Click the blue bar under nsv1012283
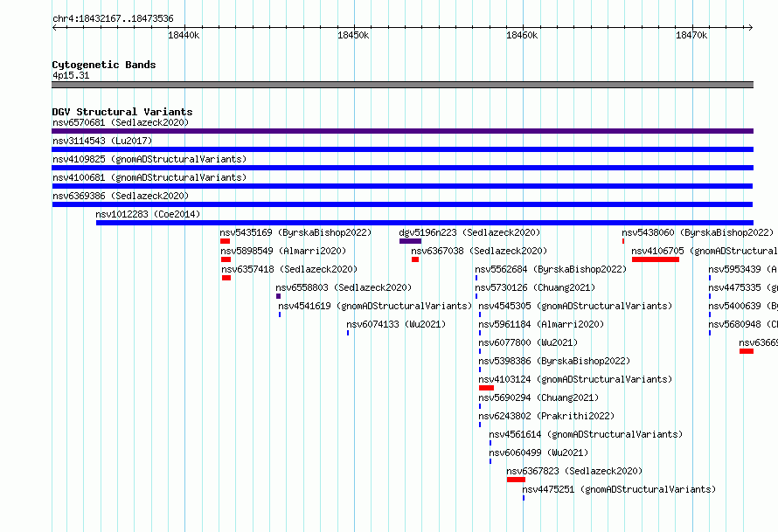Viewport: 778px width, 532px height. tap(425, 223)
